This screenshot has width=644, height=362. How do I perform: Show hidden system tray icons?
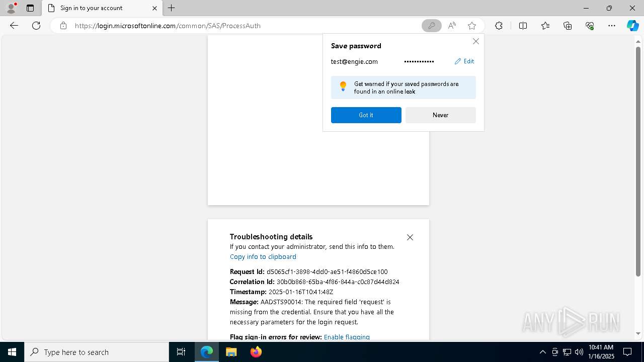click(542, 352)
